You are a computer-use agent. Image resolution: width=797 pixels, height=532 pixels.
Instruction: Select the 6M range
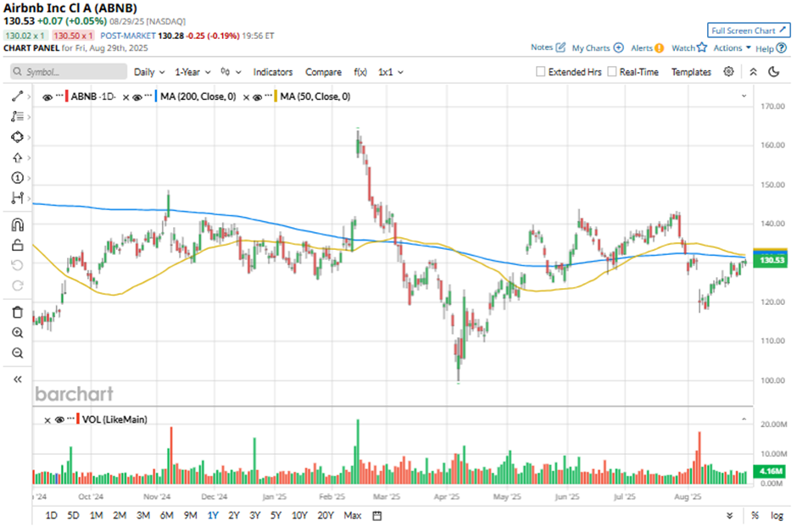point(167,516)
